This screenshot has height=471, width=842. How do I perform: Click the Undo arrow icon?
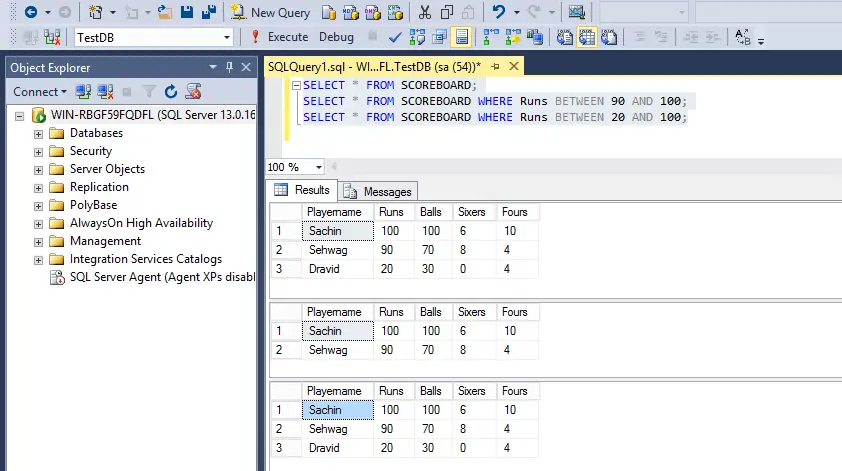pyautogui.click(x=499, y=12)
